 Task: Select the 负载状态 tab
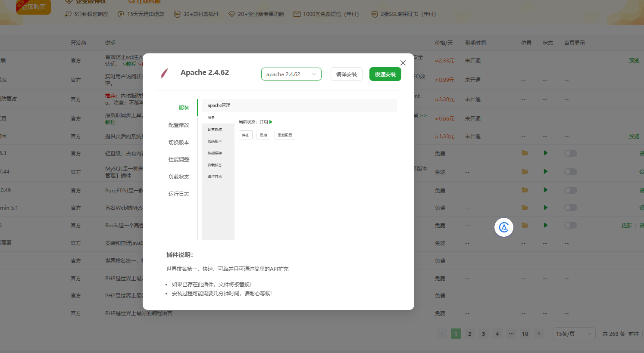179,177
